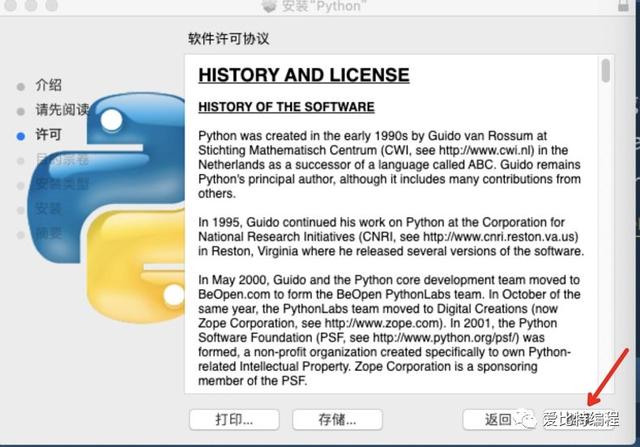Click the http://www.zope.com URL text
The width and height of the screenshot is (640, 447).
pyautogui.click(x=382, y=323)
